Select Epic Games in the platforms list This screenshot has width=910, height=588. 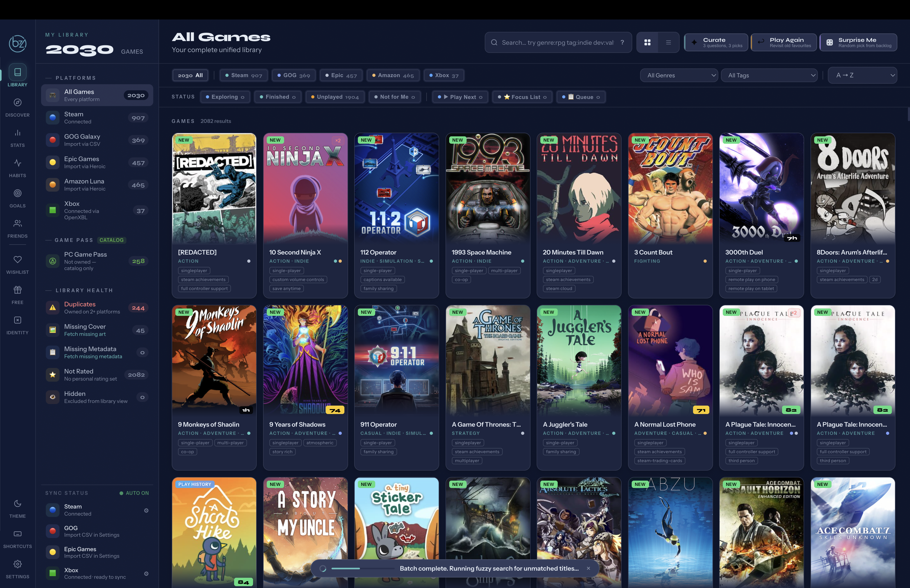(x=97, y=163)
